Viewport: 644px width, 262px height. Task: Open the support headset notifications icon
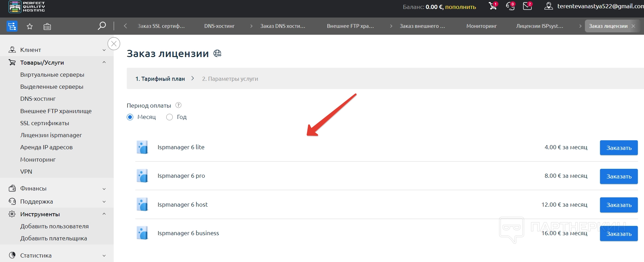tap(510, 6)
